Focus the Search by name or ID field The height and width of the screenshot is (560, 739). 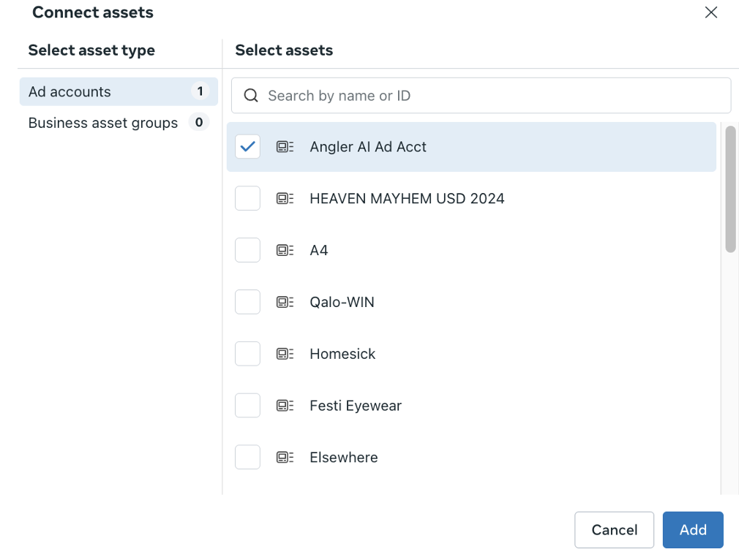481,96
